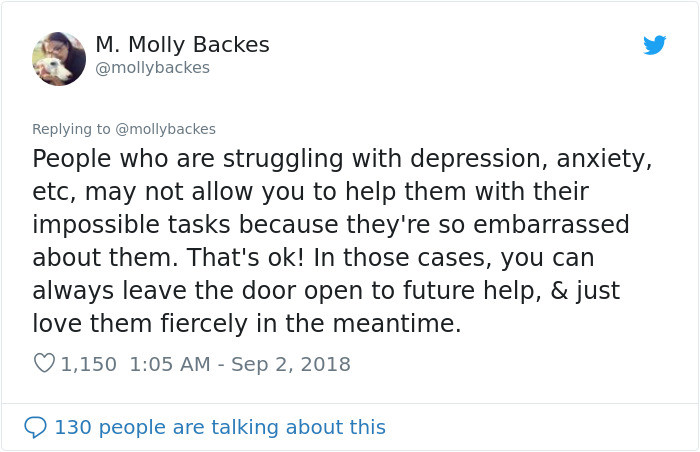The image size is (700, 452).
Task: Click the 1,150 likes count
Action: click(x=88, y=364)
